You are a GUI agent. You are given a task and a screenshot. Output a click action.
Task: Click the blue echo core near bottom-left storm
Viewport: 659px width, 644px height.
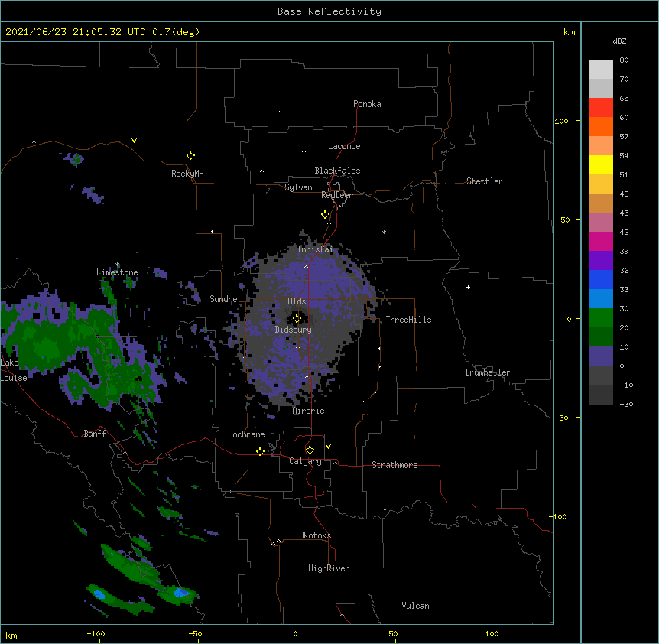coord(99,594)
